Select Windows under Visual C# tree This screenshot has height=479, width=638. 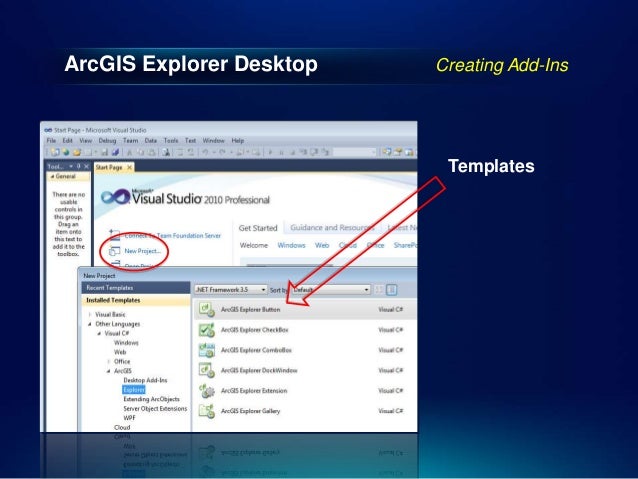click(126, 343)
